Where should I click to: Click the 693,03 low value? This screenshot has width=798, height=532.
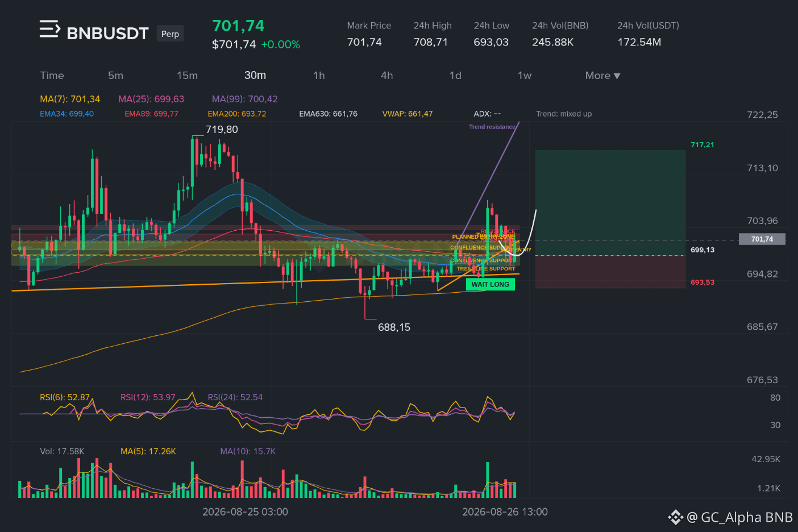(x=491, y=42)
